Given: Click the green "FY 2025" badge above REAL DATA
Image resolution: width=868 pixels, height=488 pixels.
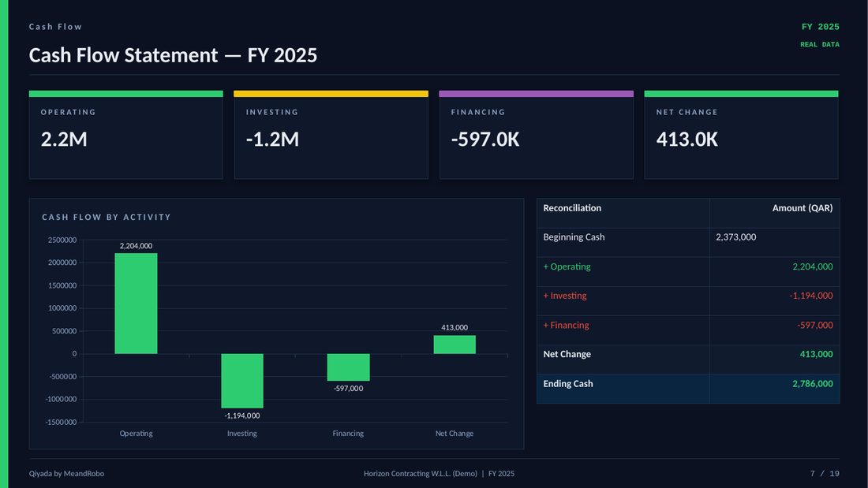Looking at the screenshot, I should (821, 27).
